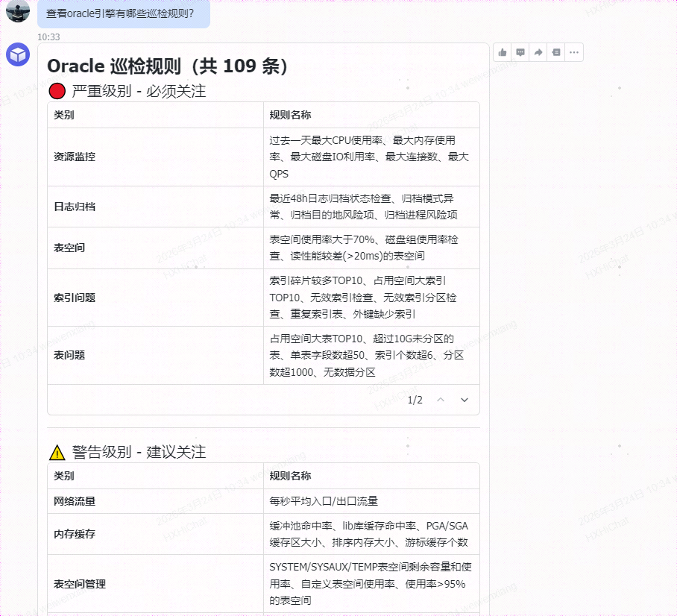Click '类别' header in the severe table

point(63,115)
